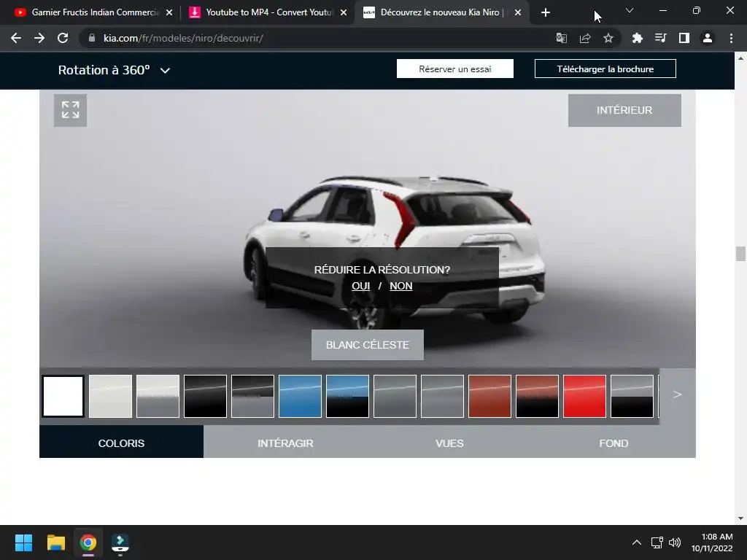Switch to INTÉRIEUR view
The image size is (747, 560).
click(624, 110)
